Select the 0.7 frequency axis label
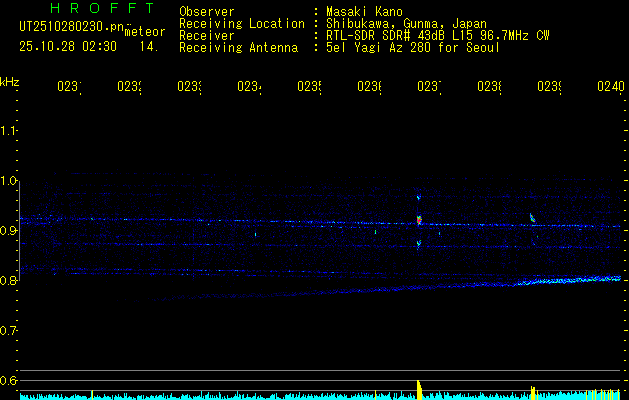This screenshot has width=629, height=400. click(x=10, y=330)
